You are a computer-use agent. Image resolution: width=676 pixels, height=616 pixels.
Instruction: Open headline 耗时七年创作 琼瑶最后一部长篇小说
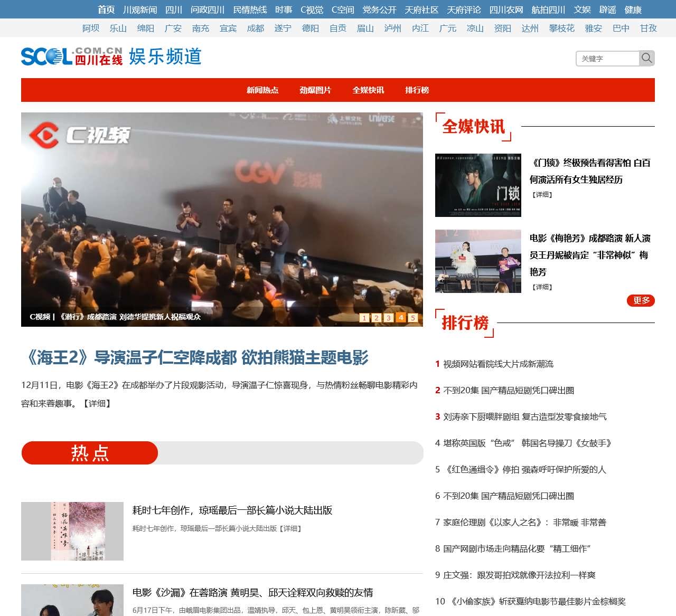[x=232, y=510]
